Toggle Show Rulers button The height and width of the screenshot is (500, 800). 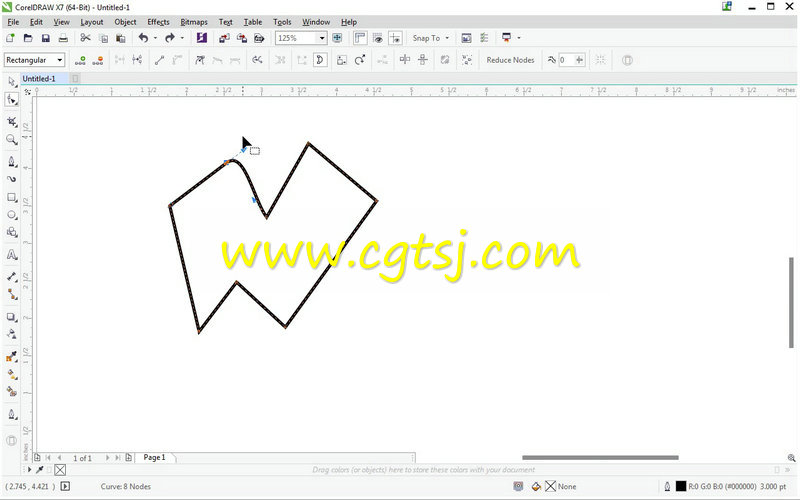coord(360,38)
